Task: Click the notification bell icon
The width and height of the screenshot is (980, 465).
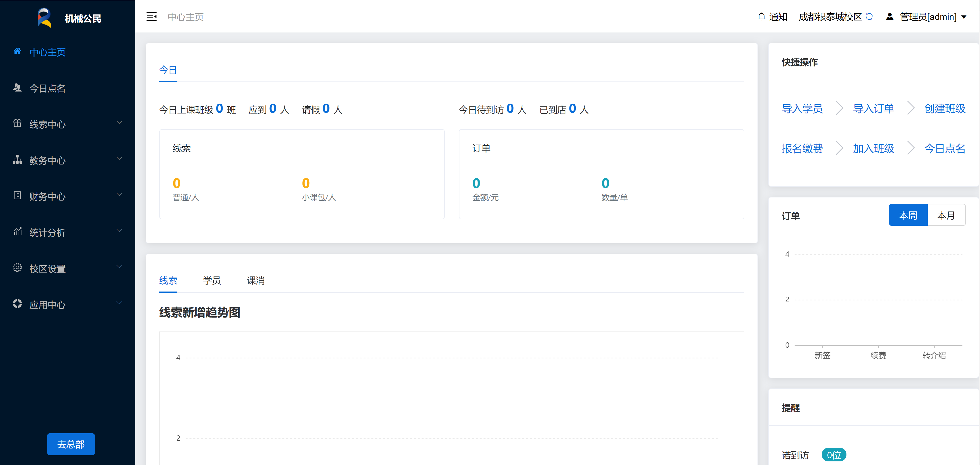Action: tap(761, 17)
